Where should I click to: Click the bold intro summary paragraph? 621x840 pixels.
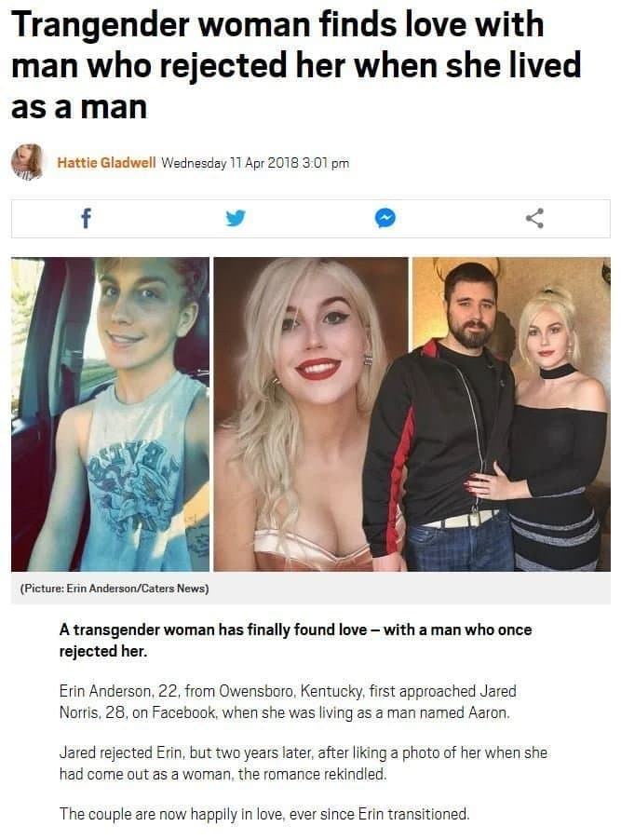pos(295,640)
